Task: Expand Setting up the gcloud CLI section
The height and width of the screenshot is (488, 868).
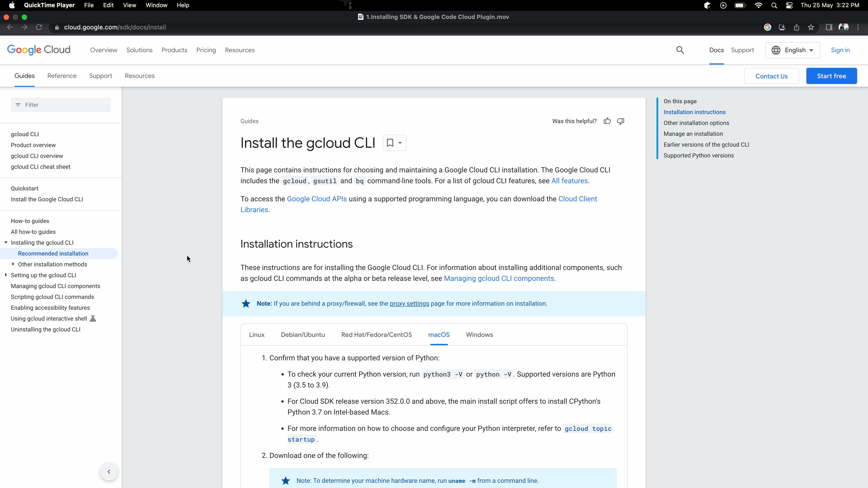Action: coord(6,275)
